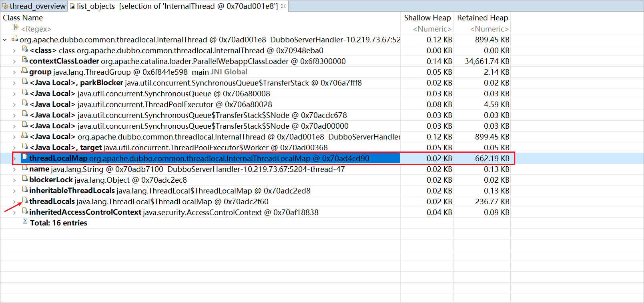The image size is (644, 303).
Task: Select the list_objects InternalThread tab
Action: 178,6
